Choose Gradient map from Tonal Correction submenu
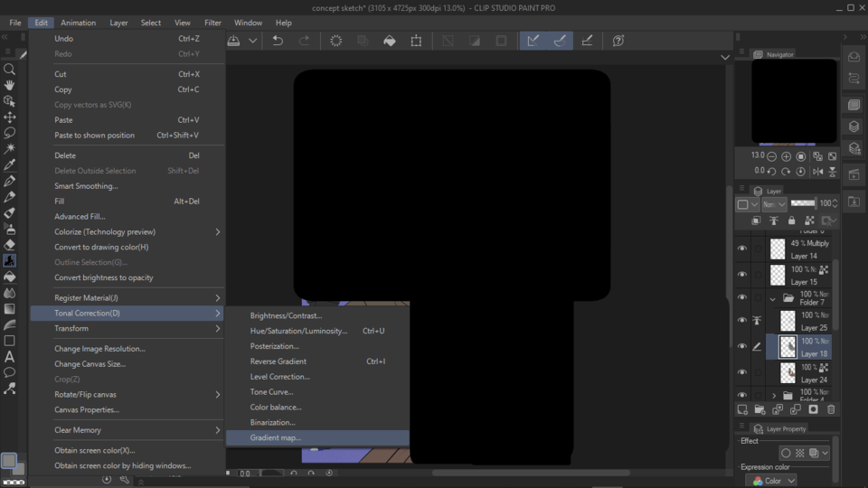868x488 pixels. point(276,437)
